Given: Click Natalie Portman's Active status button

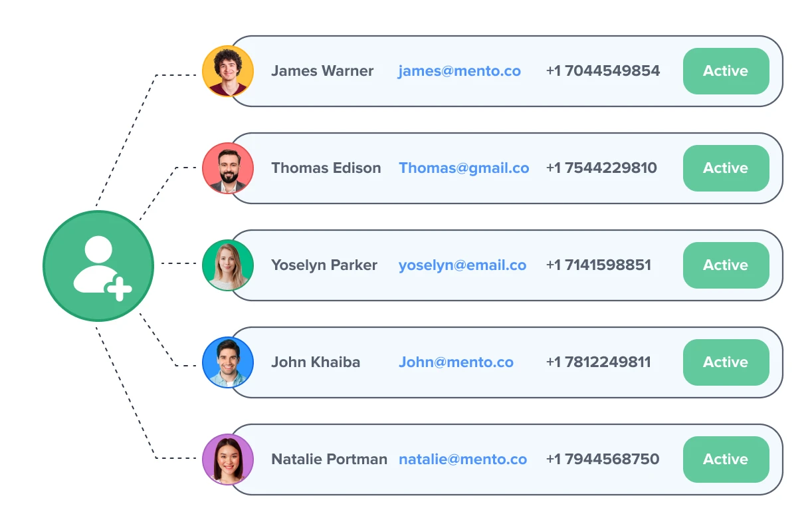Looking at the screenshot, I should [726, 460].
